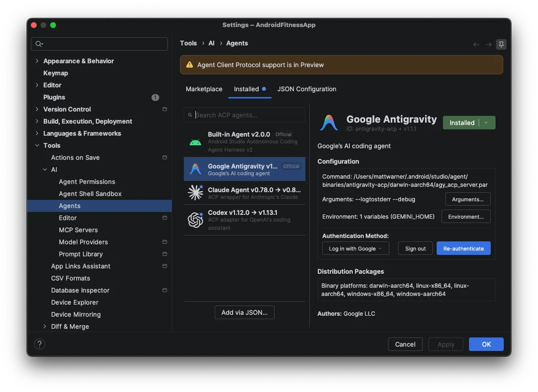Open Log in with Google dropdown
538x392 pixels.
pos(356,249)
